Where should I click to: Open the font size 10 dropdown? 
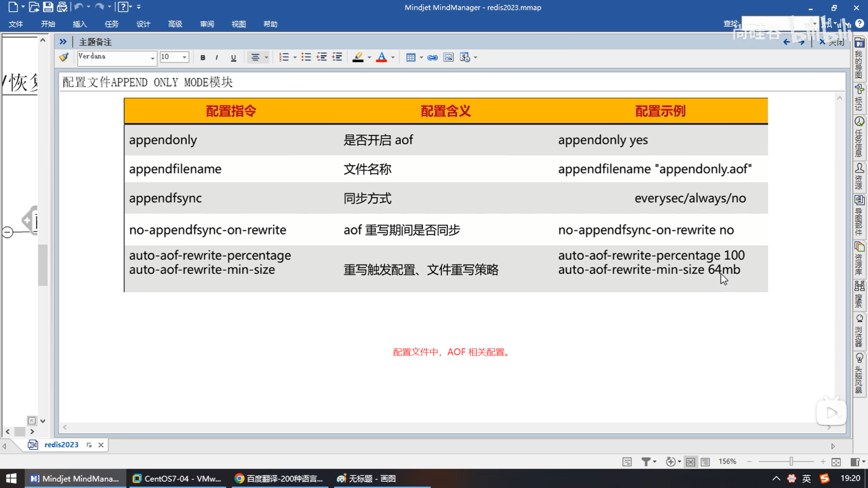[x=184, y=57]
